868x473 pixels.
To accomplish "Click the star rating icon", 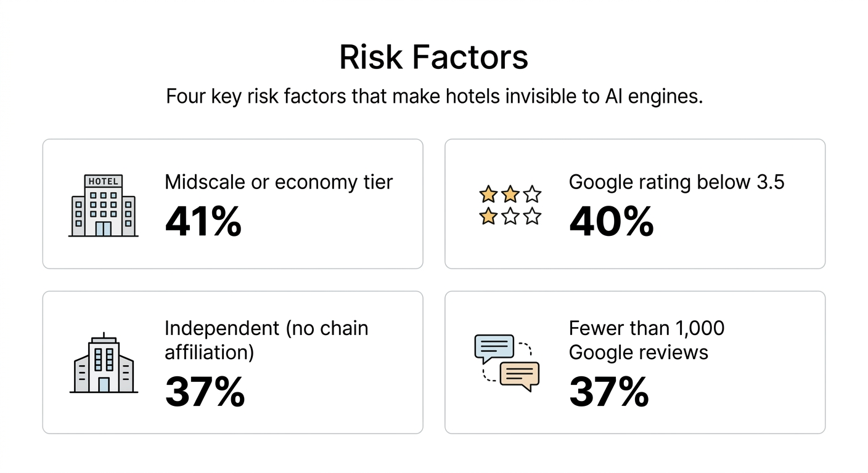I will 510,206.
